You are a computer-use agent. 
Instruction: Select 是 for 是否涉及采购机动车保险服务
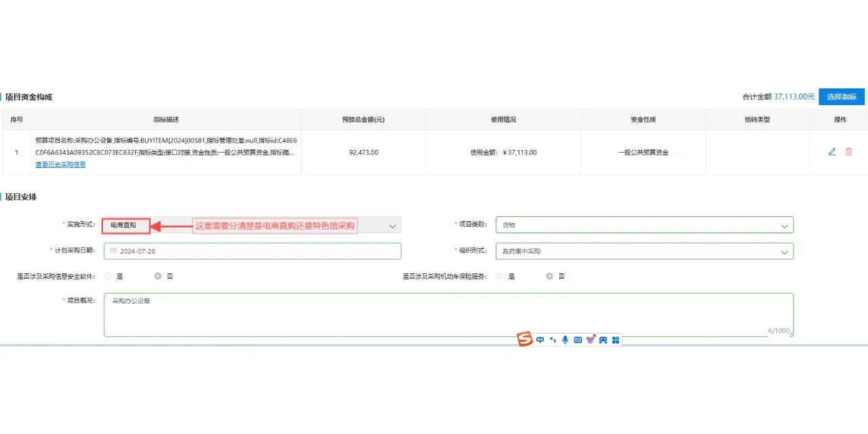500,277
